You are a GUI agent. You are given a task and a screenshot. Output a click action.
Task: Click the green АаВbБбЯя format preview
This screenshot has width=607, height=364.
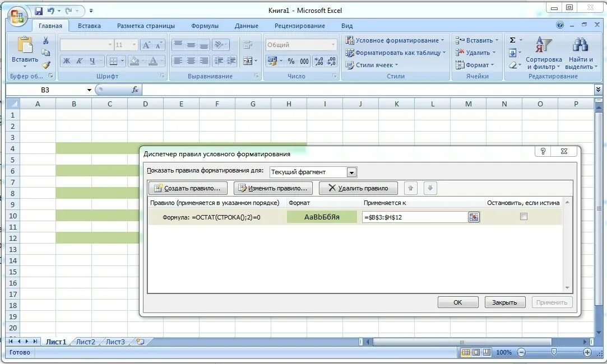tap(322, 217)
